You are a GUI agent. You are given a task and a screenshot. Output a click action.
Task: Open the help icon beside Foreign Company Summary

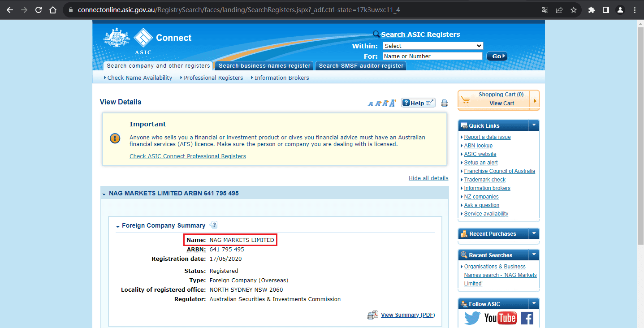pos(213,225)
